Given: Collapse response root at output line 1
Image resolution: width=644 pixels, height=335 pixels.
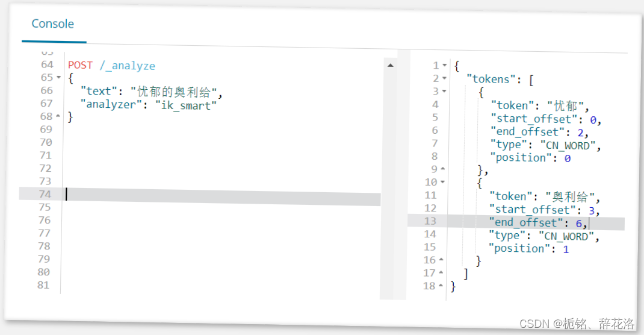Looking at the screenshot, I should click(x=445, y=65).
